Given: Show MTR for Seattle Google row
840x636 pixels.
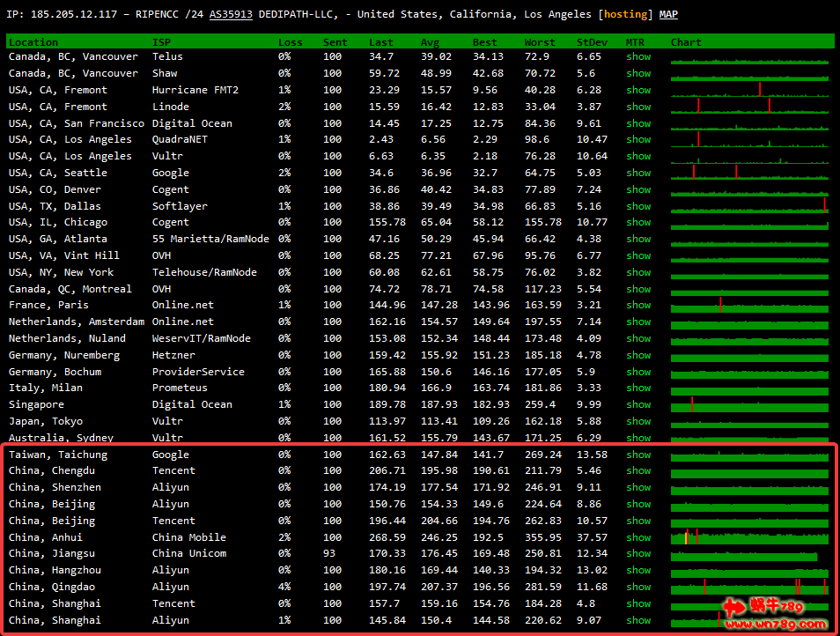Looking at the screenshot, I should (638, 173).
